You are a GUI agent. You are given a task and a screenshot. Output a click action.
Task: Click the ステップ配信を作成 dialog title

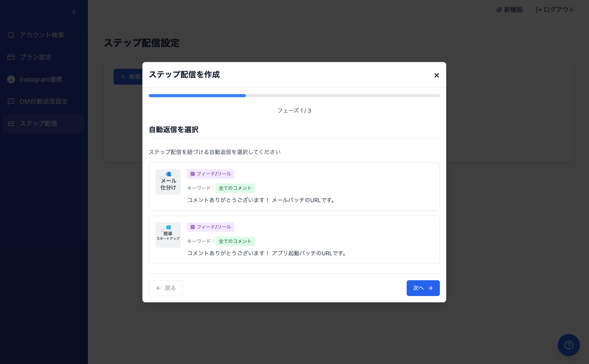click(184, 75)
